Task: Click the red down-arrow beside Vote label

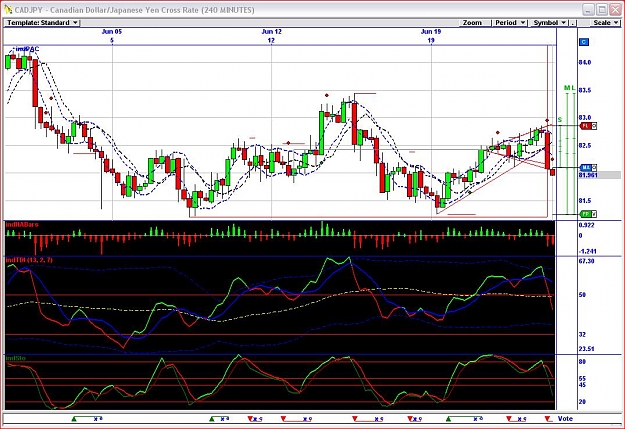Action: (548, 418)
